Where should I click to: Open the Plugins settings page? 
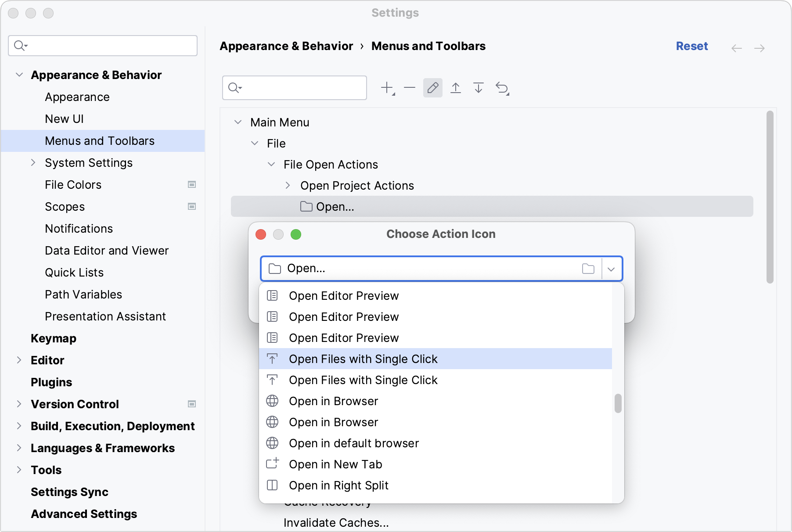(51, 382)
